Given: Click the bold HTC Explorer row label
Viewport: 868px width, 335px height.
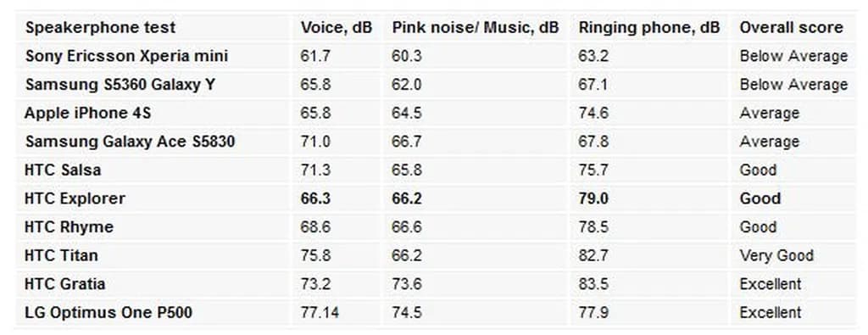Looking at the screenshot, I should click(75, 198).
